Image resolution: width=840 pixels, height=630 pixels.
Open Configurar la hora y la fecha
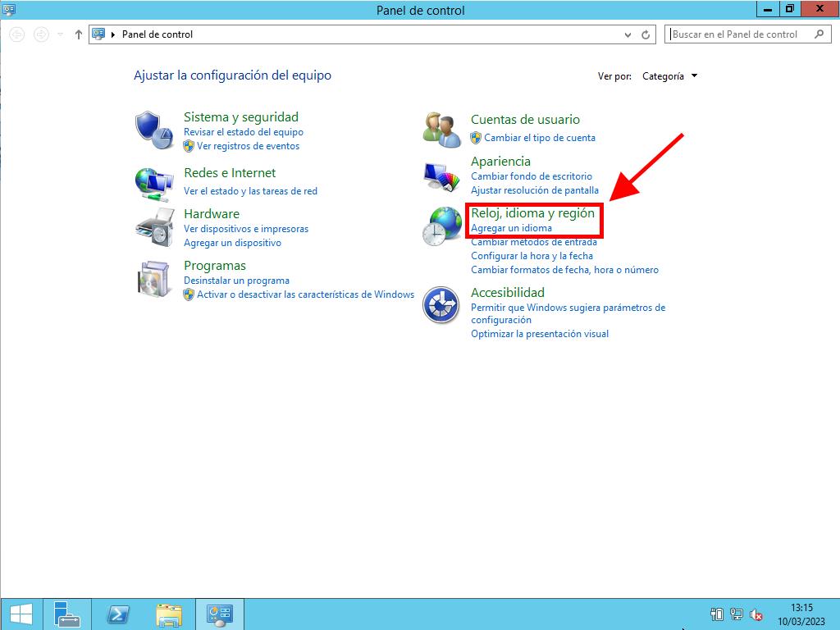point(532,256)
